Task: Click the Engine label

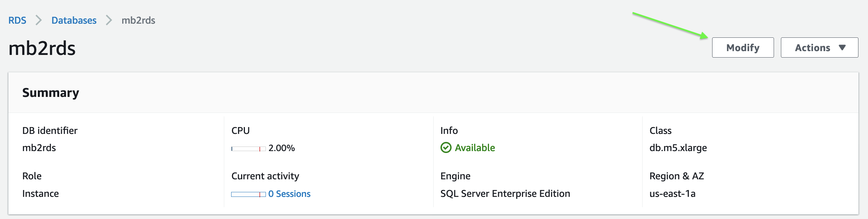Action: [455, 176]
